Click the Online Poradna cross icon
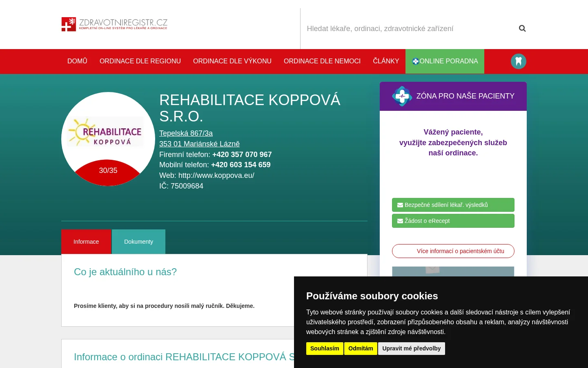 coord(416,61)
